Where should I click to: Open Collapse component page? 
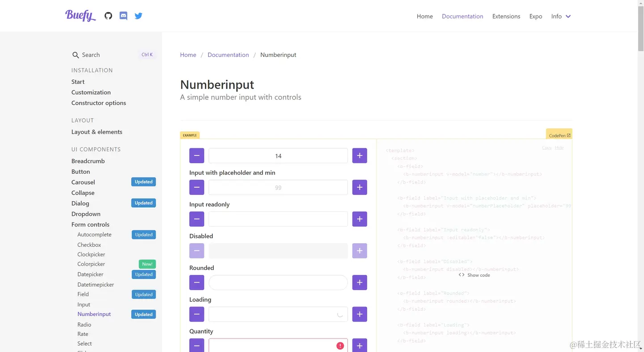click(83, 193)
